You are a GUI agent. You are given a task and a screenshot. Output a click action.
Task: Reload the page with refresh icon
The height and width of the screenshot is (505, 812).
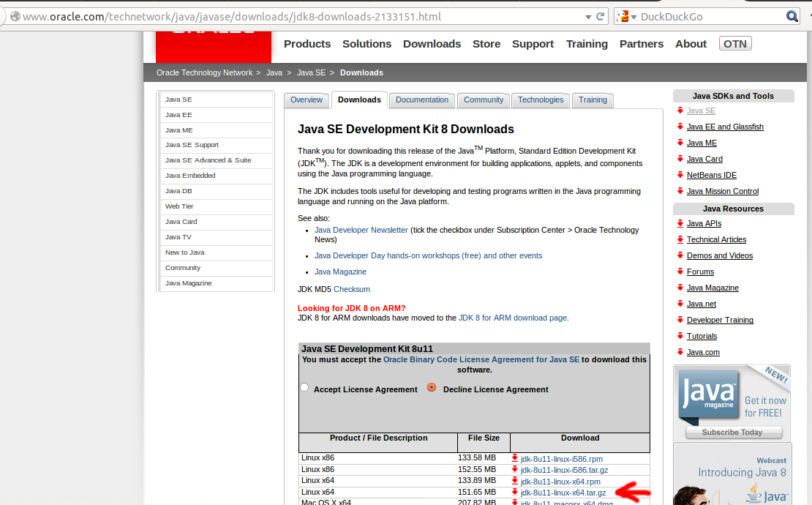tap(600, 17)
